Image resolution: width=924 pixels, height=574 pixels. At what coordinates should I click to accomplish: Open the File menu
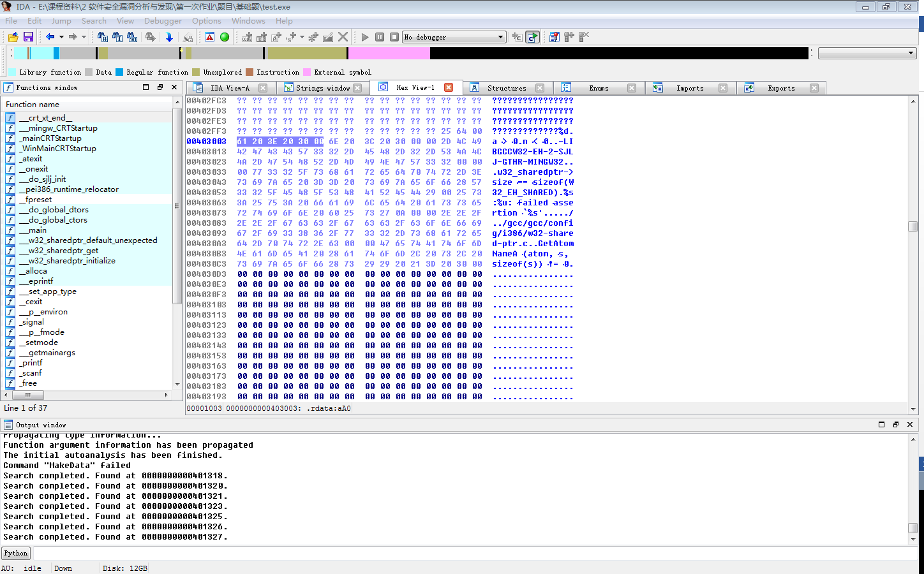pyautogui.click(x=11, y=21)
